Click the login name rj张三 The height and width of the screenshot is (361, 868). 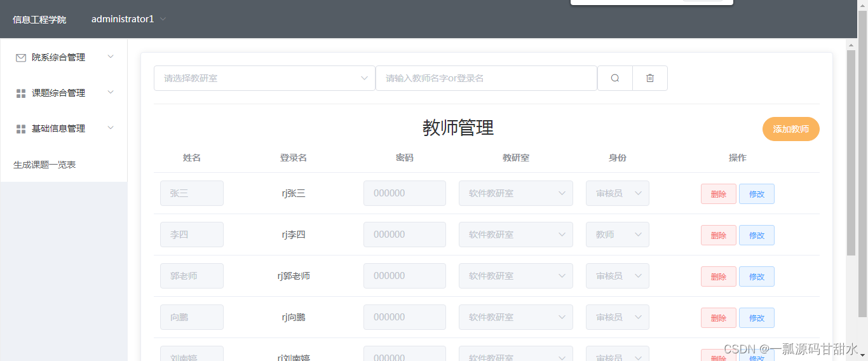(294, 193)
